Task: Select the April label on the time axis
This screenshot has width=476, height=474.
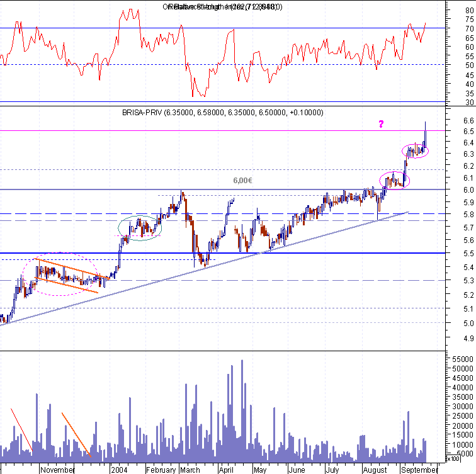Action: coord(226,470)
